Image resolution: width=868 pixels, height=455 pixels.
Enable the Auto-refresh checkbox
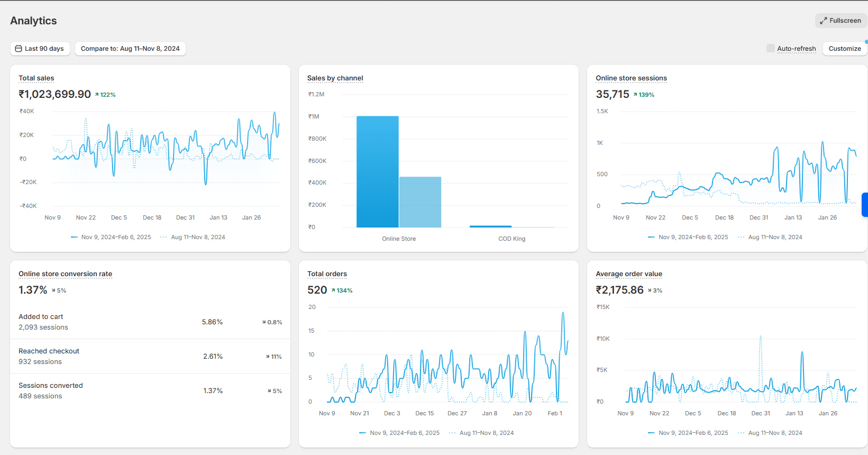(771, 48)
